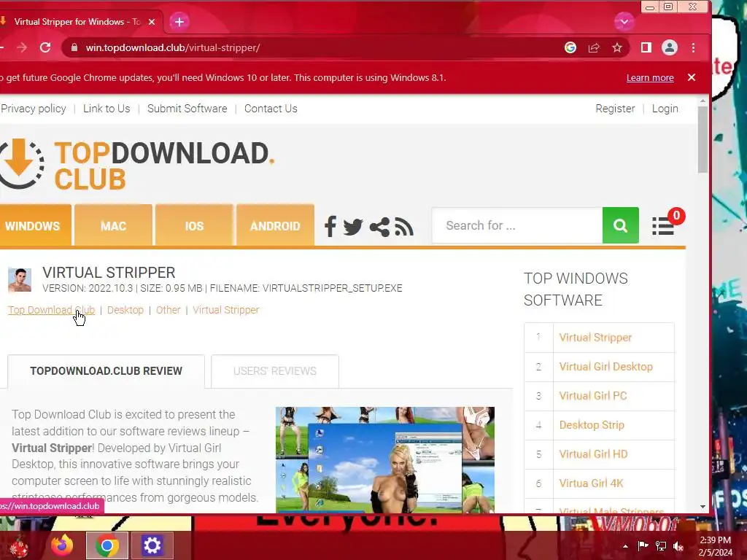Screen dimensions: 747x560
Task: Toggle the Chrome side panel
Action: (646, 47)
